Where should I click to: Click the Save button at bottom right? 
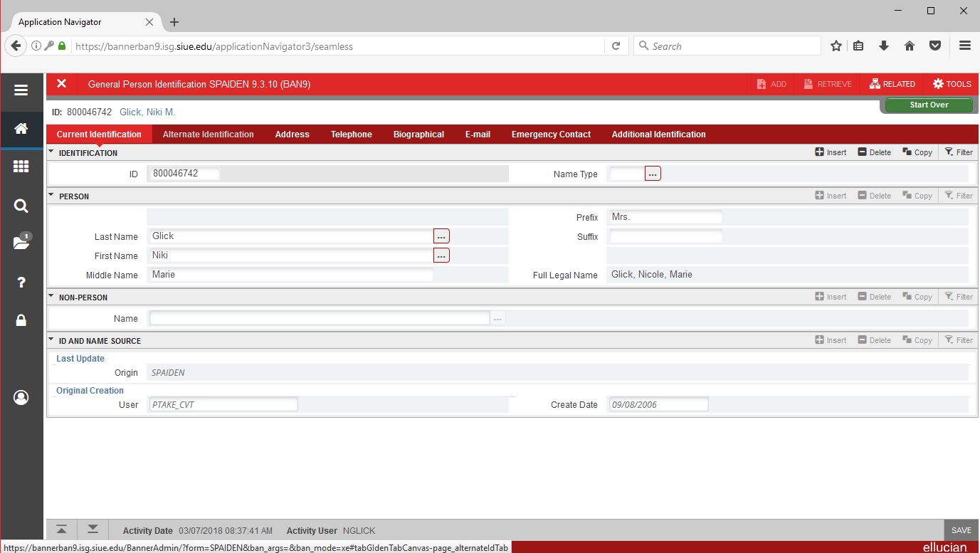[x=961, y=530]
